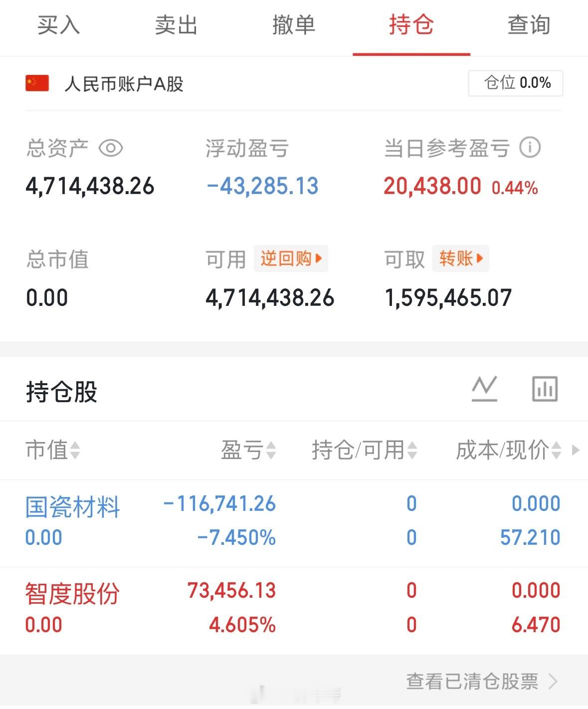Screen dimensions: 588x709
Task: Open the 撤单 tab
Action: (x=294, y=25)
